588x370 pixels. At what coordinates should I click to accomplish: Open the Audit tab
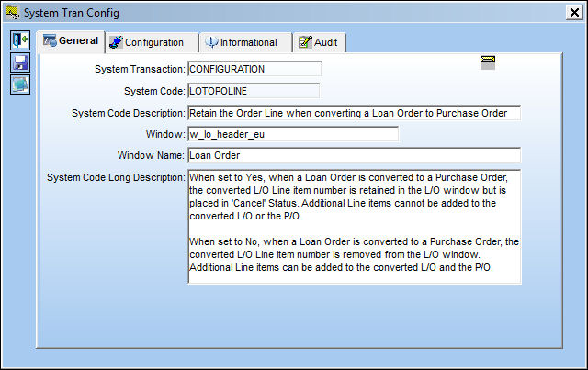click(x=319, y=42)
